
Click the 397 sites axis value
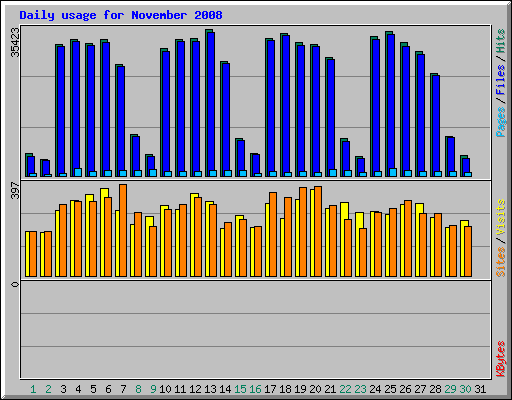pyautogui.click(x=15, y=190)
